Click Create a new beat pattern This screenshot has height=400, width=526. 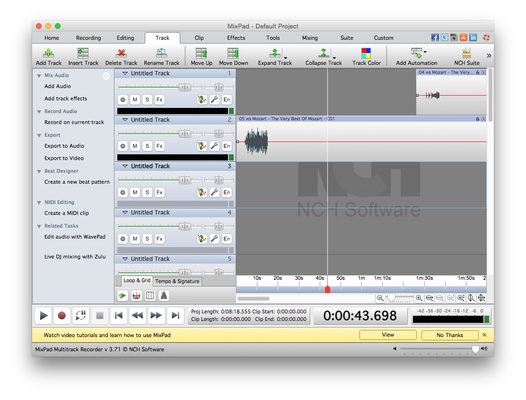pos(77,182)
